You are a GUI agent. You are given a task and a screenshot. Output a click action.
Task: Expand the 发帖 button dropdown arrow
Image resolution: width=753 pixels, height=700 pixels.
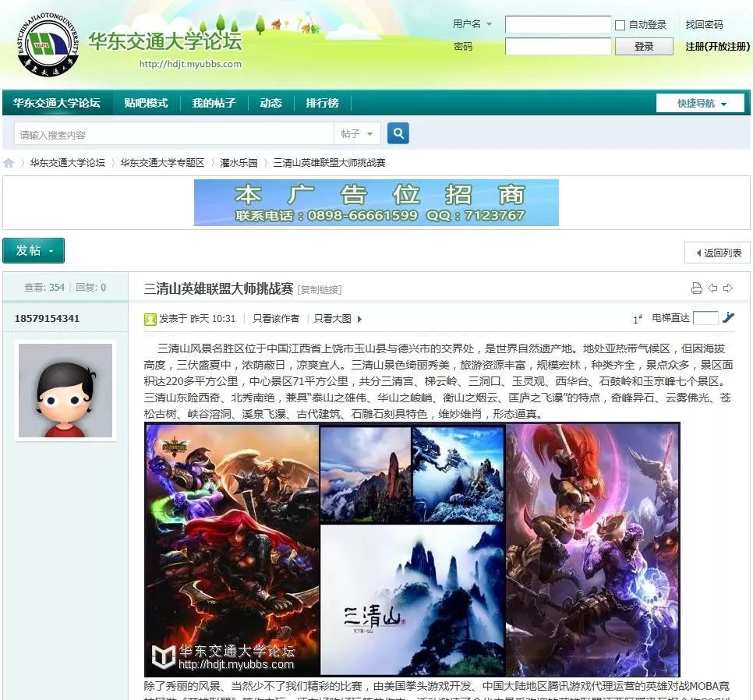tap(49, 251)
